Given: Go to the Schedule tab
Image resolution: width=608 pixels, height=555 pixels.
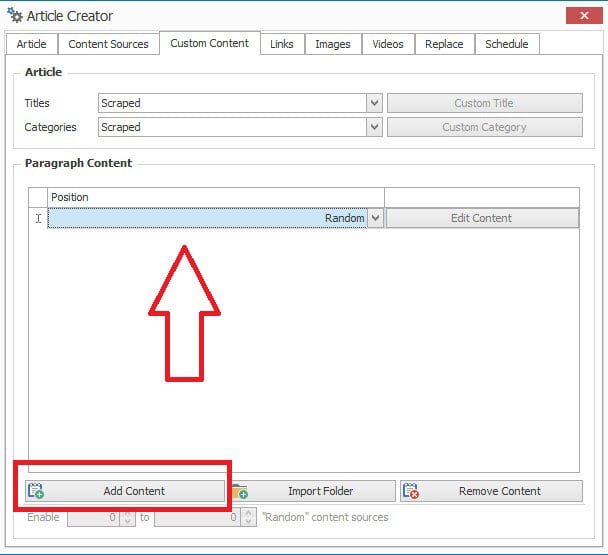Looking at the screenshot, I should click(507, 44).
